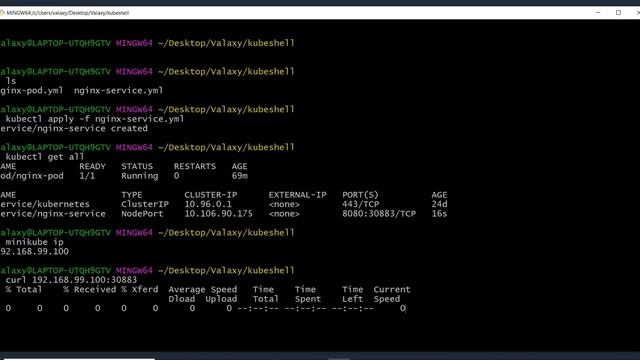Click the MINGW64 terminal title bar icon

pyautogui.click(x=2, y=13)
